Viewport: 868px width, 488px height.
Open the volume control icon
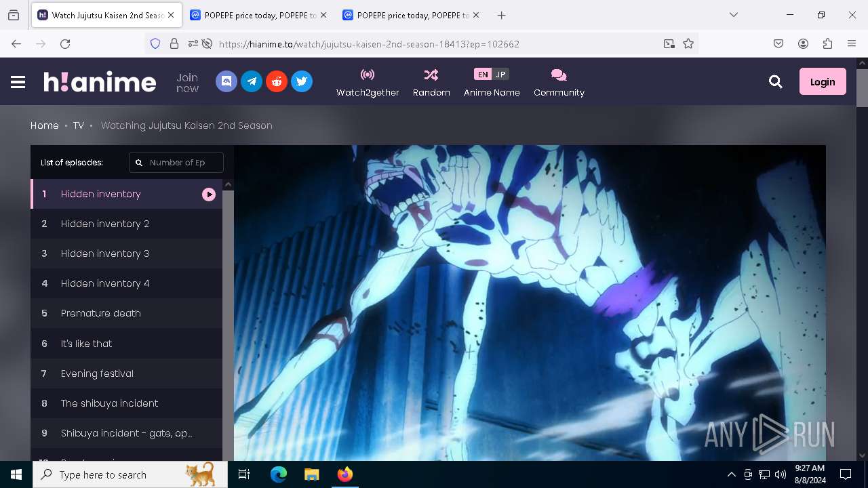pos(781,474)
